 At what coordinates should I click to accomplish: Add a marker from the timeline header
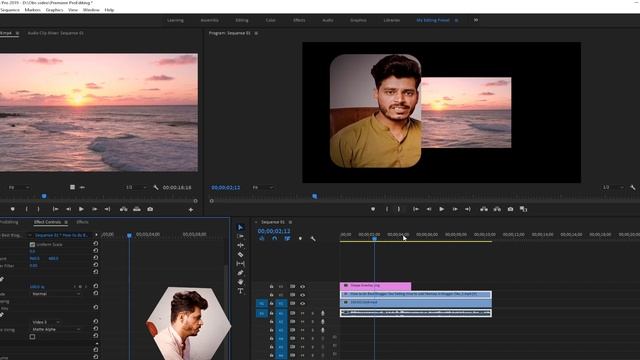coord(300,239)
